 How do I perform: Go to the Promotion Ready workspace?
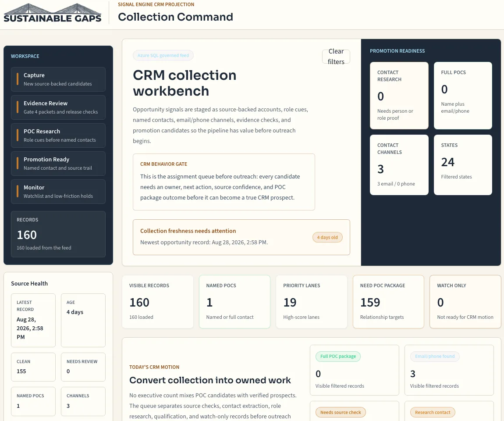58,164
